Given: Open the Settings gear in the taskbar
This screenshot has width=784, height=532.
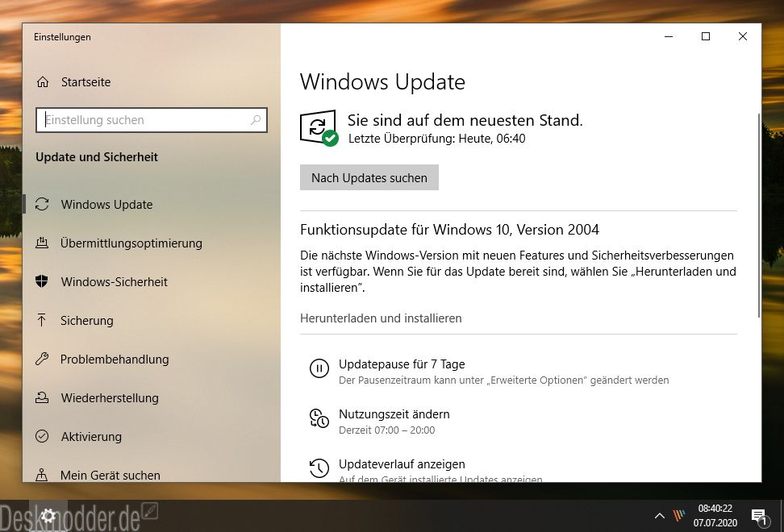Looking at the screenshot, I should pos(48,516).
